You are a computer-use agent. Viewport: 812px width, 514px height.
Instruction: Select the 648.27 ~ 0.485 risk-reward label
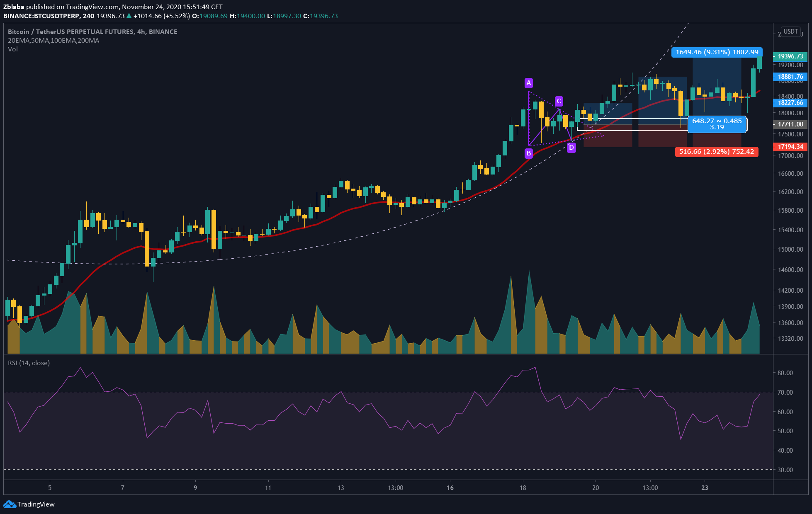pos(717,124)
